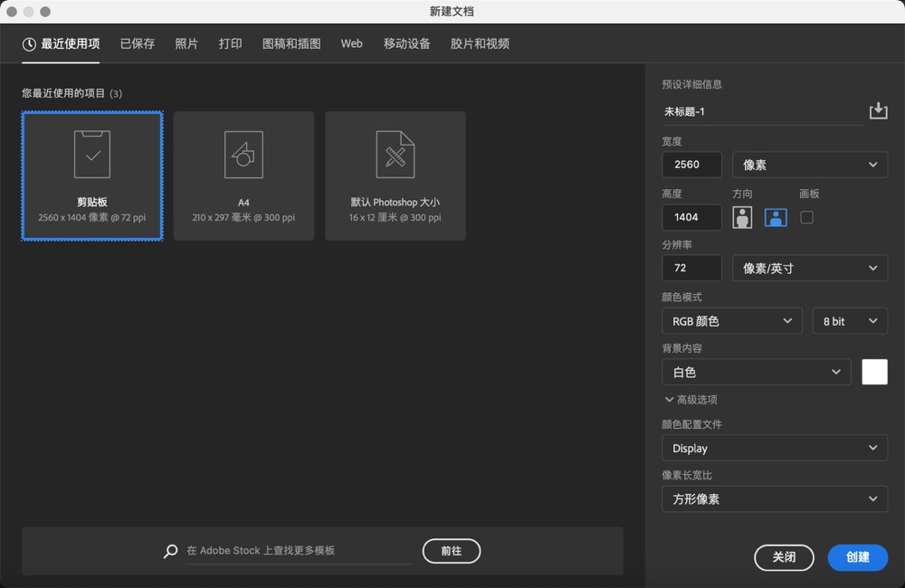Open the 8 bit depth dropdown
This screenshot has width=905, height=588.
(850, 320)
